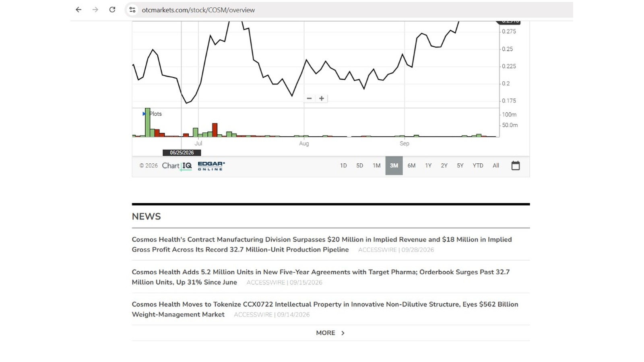Zoom out chart with the minus button
The height and width of the screenshot is (362, 644).
pos(309,98)
